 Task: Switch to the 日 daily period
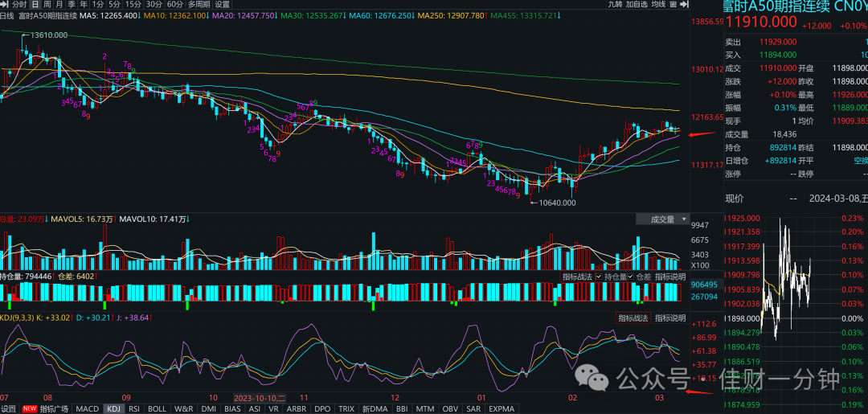[x=35, y=5]
